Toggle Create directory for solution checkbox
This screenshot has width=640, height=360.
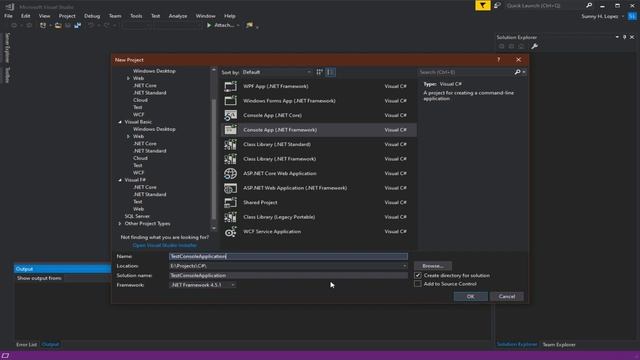tap(418, 276)
